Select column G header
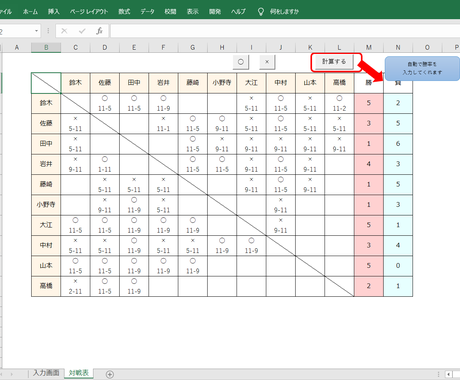This screenshot has height=380, width=460. [x=193, y=47]
